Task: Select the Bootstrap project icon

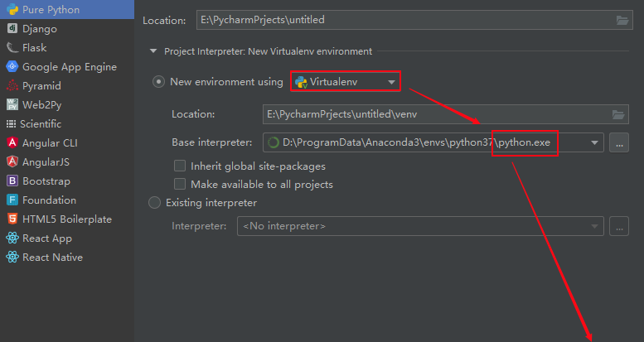Action: (12, 181)
